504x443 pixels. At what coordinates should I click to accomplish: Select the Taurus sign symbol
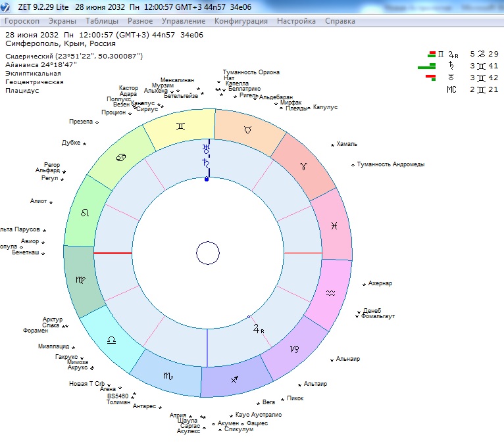(247, 129)
